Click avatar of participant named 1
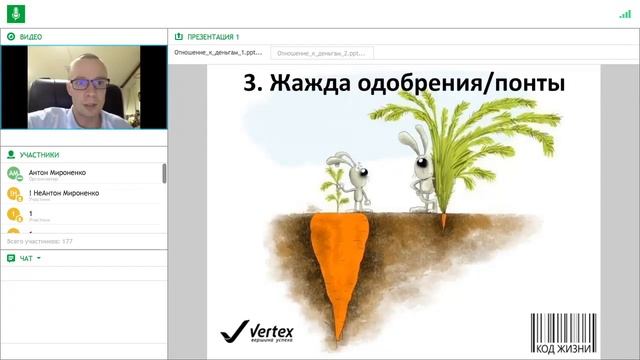Image resolution: width=640 pixels, height=360 pixels. [x=14, y=214]
